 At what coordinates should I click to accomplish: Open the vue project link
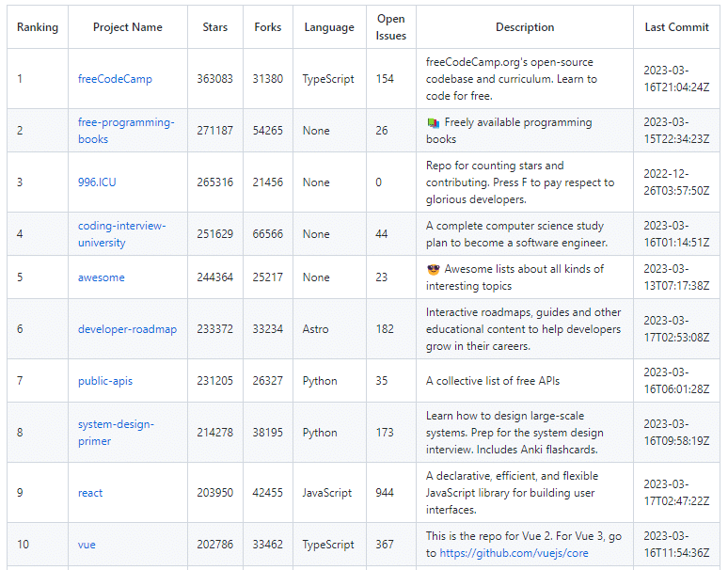coord(87,545)
